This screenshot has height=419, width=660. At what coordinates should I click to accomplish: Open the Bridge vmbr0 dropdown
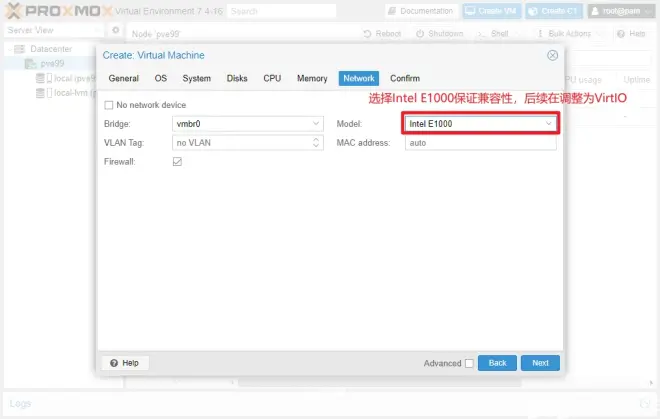316,124
